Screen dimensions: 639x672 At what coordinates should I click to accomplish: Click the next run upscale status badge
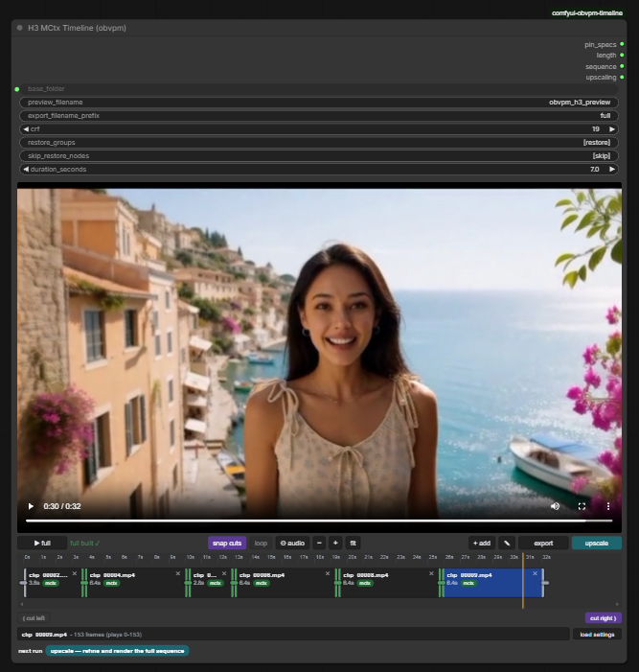click(x=117, y=651)
